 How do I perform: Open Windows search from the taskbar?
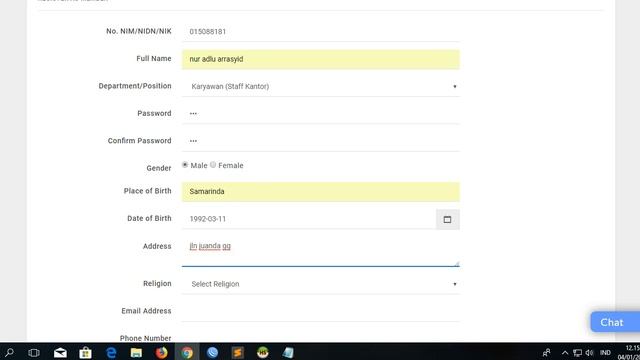(9, 352)
